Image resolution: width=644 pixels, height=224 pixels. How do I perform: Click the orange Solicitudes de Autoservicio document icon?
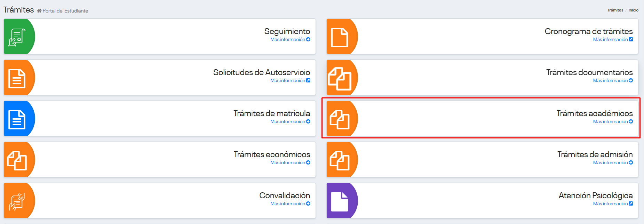coord(17,78)
